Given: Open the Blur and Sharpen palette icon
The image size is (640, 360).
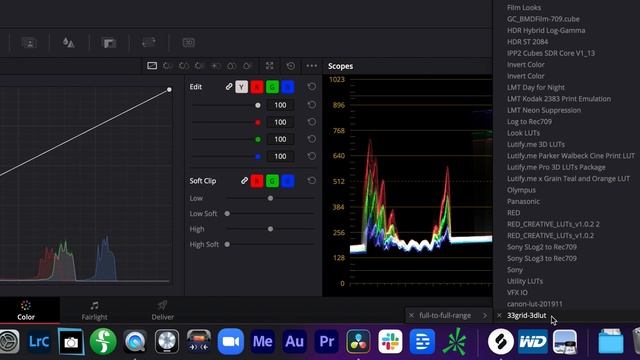Looking at the screenshot, I should [68, 42].
